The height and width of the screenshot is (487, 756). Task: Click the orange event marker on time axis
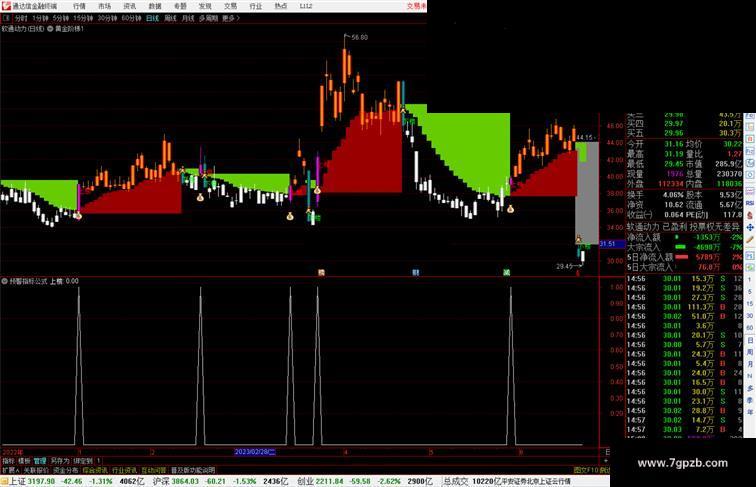pyautogui.click(x=322, y=272)
